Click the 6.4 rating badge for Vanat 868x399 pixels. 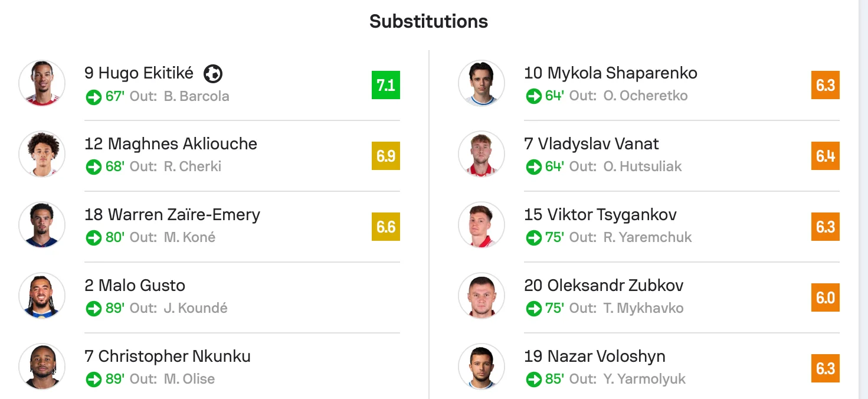point(826,156)
